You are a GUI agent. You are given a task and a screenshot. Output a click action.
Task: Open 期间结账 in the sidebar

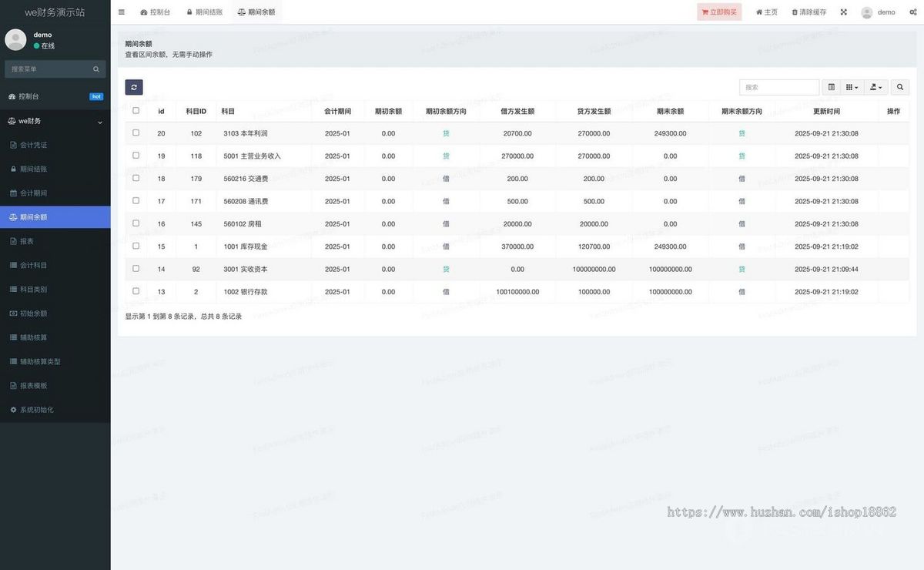pos(55,169)
